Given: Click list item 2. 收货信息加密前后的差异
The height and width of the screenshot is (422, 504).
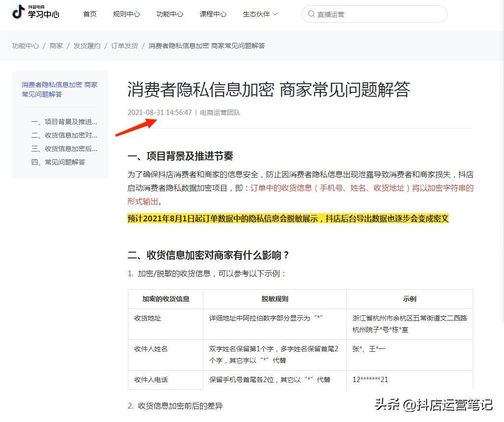Looking at the screenshot, I should (x=175, y=406).
